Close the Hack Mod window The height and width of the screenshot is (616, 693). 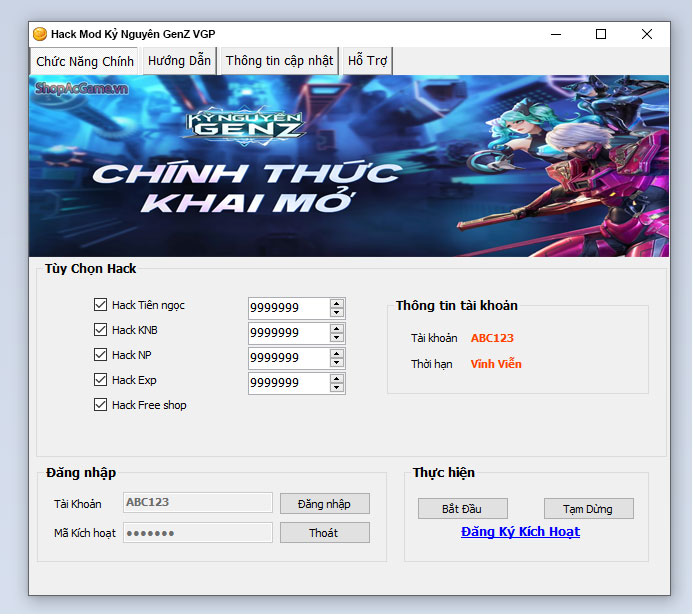(x=647, y=34)
